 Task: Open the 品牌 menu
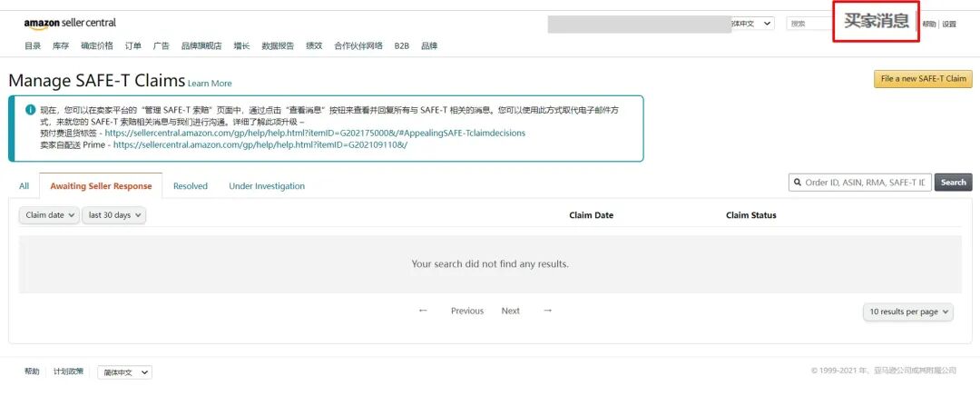[x=428, y=45]
